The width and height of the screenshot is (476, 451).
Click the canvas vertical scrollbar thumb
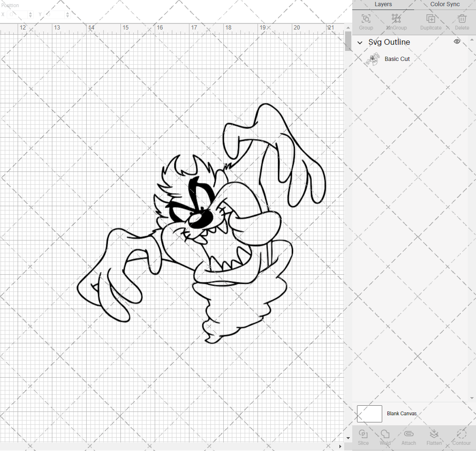(x=348, y=41)
